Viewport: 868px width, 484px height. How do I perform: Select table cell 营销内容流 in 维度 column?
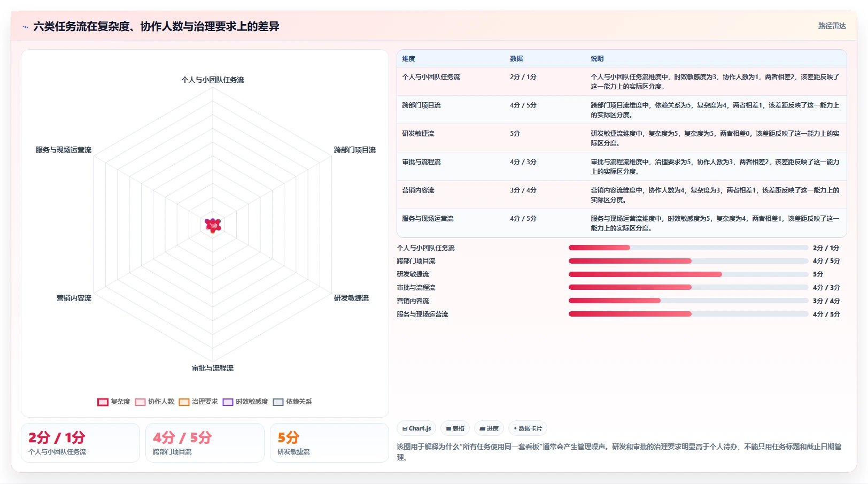tap(418, 190)
